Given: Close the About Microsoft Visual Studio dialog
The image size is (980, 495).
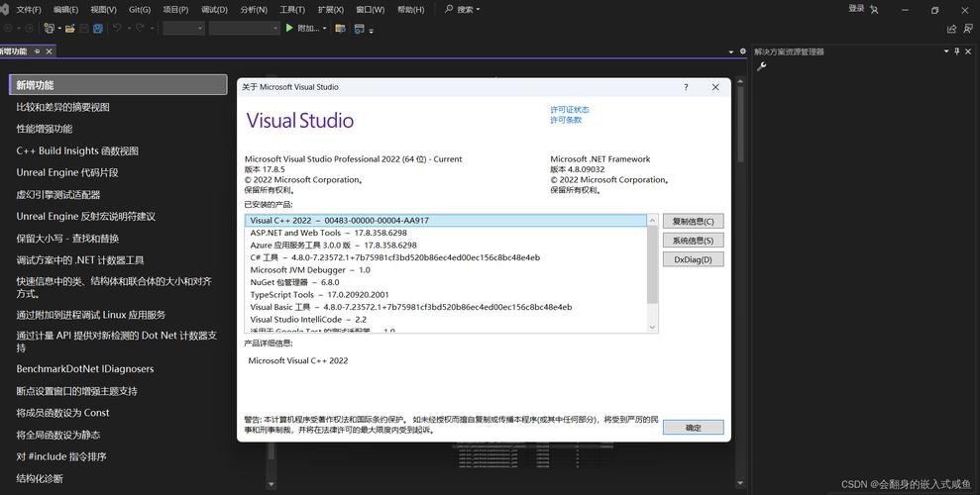Looking at the screenshot, I should coord(715,87).
